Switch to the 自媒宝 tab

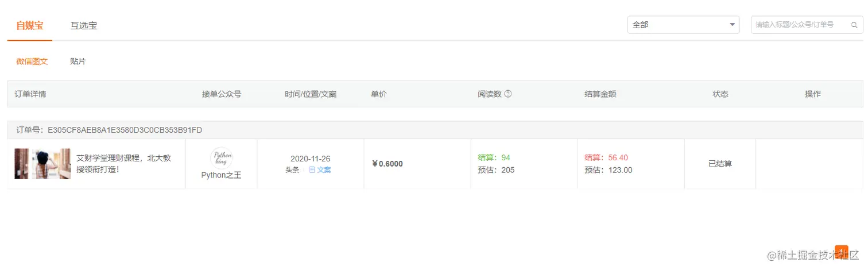[x=30, y=25]
